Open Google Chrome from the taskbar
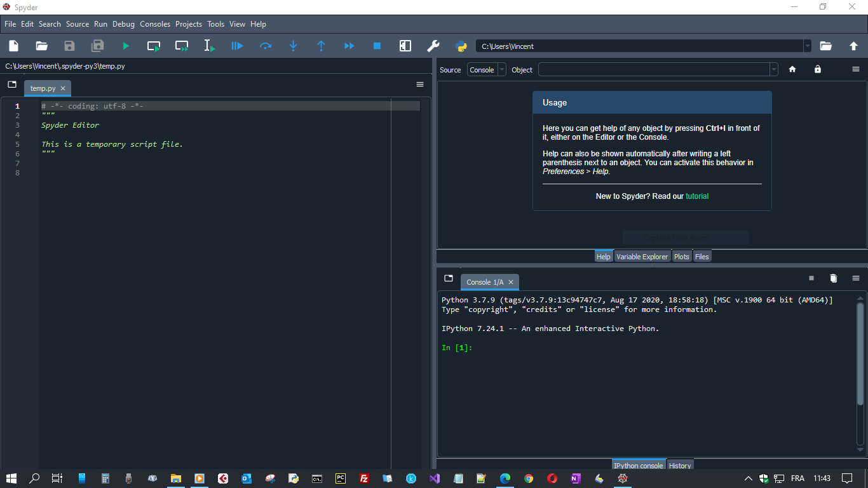Image resolution: width=868 pixels, height=488 pixels. click(x=529, y=478)
